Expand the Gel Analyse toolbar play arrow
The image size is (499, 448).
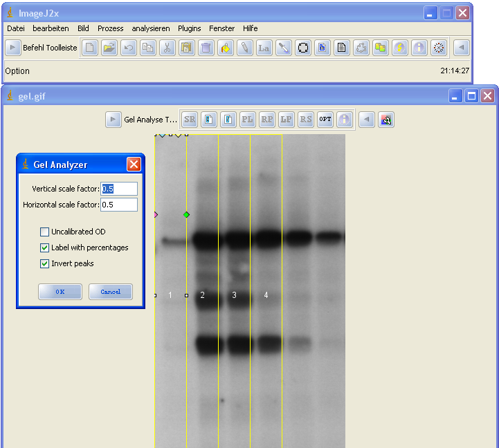[114, 120]
